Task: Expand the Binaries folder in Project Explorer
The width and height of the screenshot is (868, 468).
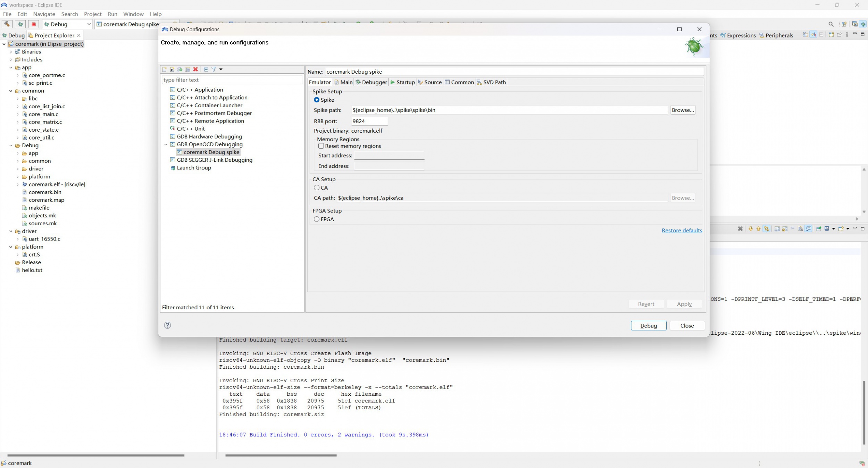Action: coord(11,52)
